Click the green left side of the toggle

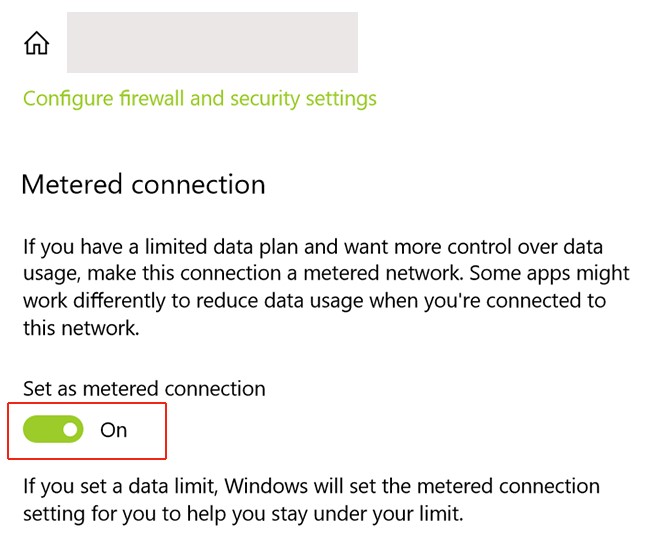(x=40, y=430)
